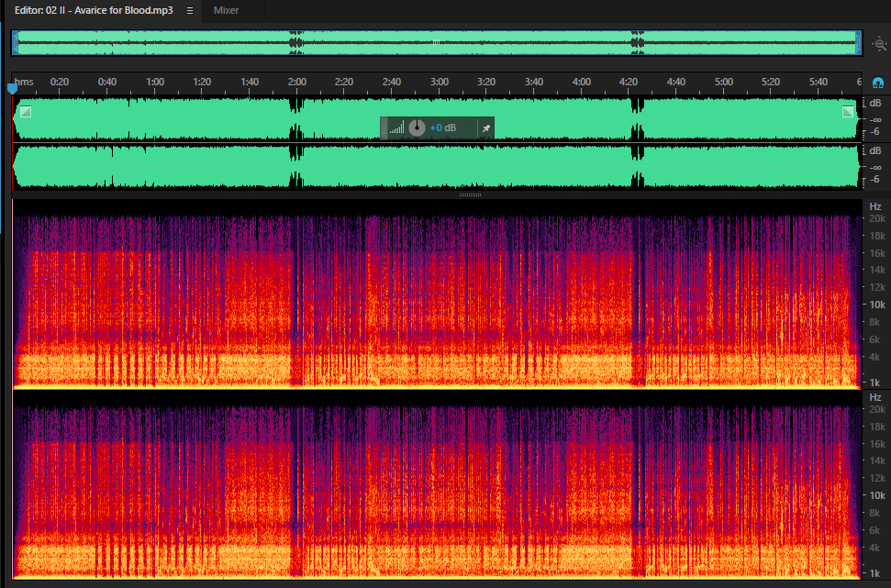This screenshot has width=891, height=588.
Task: Click the HUD amplitude volume bars icon
Action: [396, 128]
